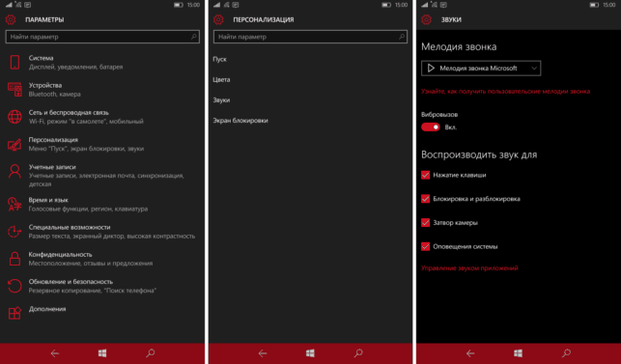Tap Back arrow on Персонализация screen
The height and width of the screenshot is (364, 621).
pyautogui.click(x=262, y=353)
